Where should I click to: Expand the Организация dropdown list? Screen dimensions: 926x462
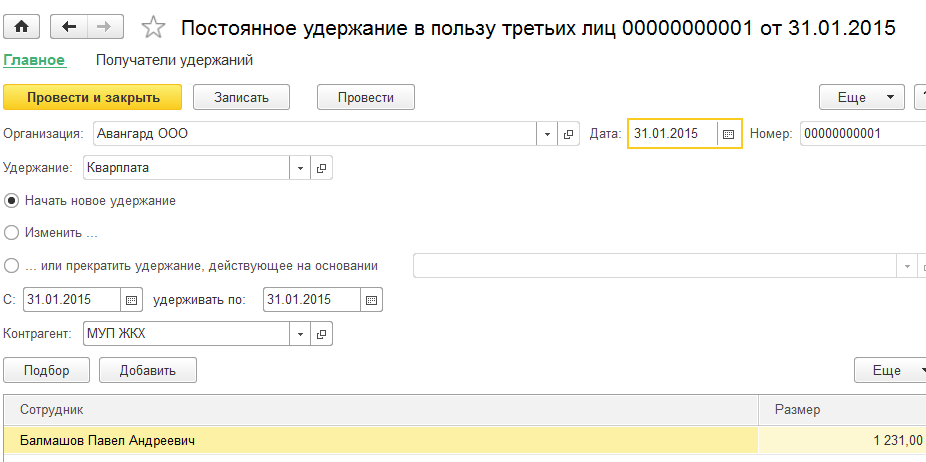click(x=548, y=134)
